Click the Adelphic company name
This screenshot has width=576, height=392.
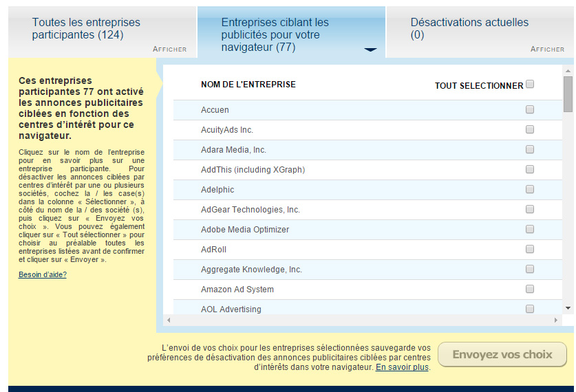click(217, 190)
